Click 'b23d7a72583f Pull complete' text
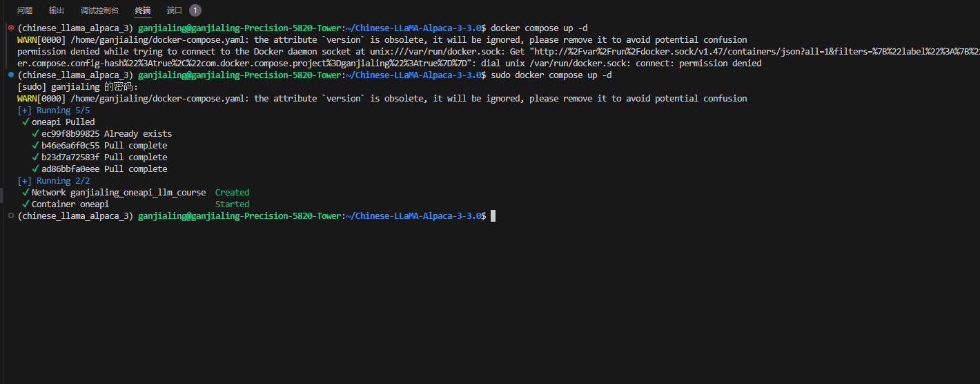This screenshot has height=384, width=980. pyautogui.click(x=104, y=157)
